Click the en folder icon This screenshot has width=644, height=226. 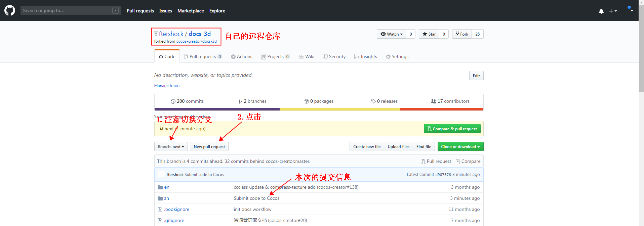click(x=160, y=187)
